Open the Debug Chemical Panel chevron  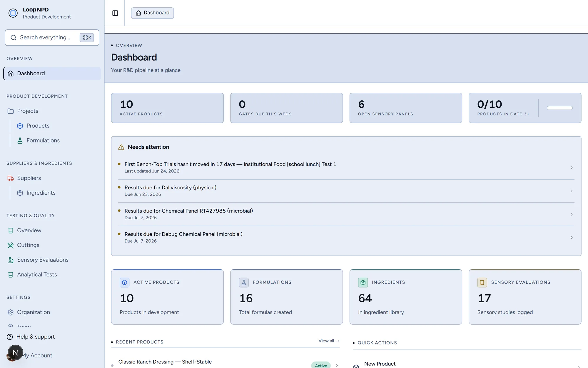(x=572, y=238)
